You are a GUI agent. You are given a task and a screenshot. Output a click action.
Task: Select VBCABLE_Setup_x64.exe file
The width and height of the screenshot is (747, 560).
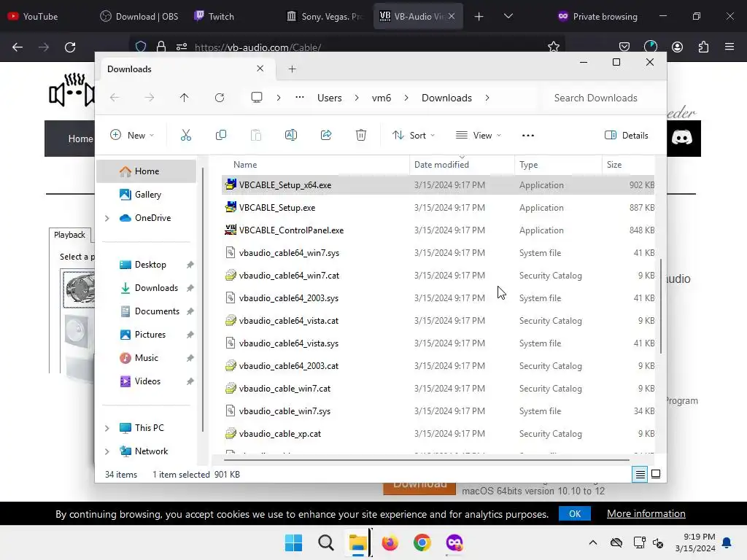(x=438, y=184)
